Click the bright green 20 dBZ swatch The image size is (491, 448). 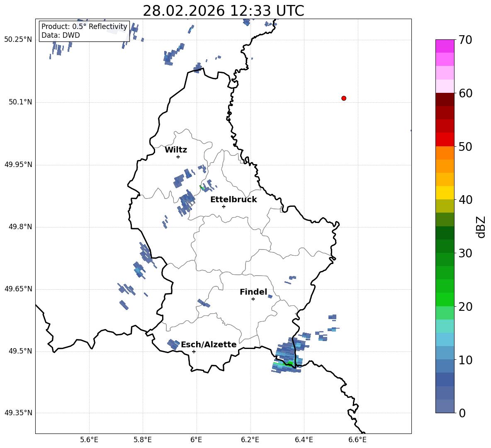[445, 299]
